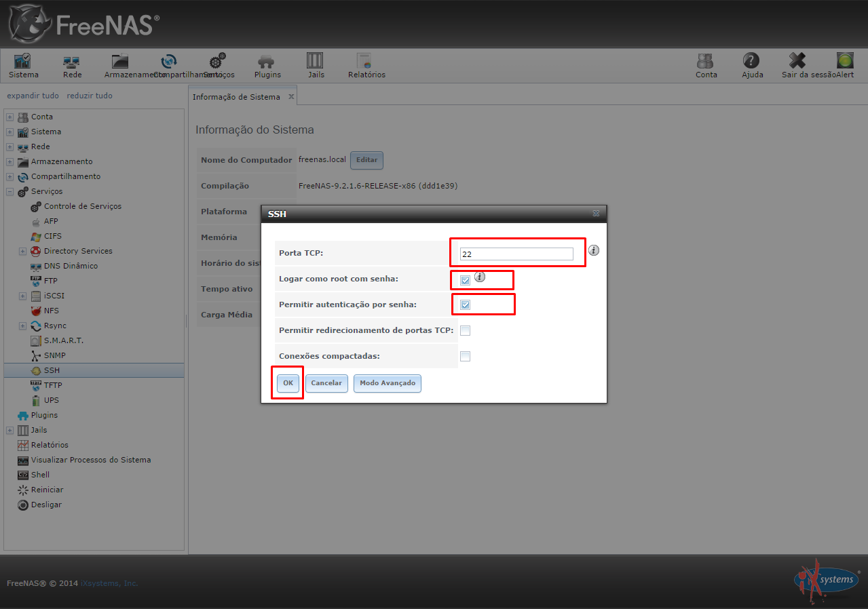The width and height of the screenshot is (868, 609).
Task: Open the Conta toolbar icon
Action: (x=706, y=66)
